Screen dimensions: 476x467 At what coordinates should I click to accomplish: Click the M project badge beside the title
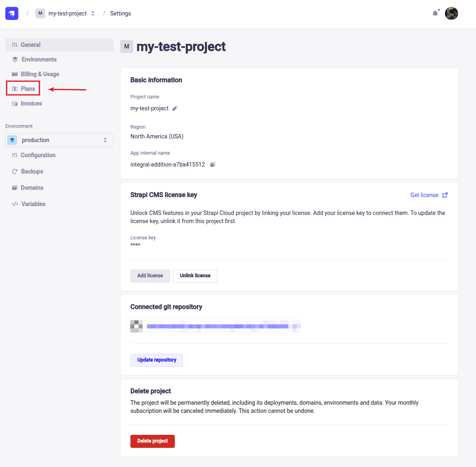click(x=127, y=46)
